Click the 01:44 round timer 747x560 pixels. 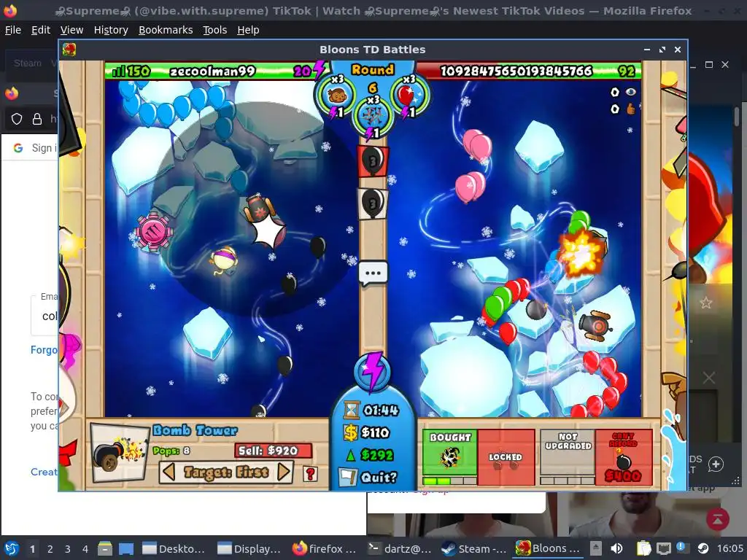(x=381, y=410)
